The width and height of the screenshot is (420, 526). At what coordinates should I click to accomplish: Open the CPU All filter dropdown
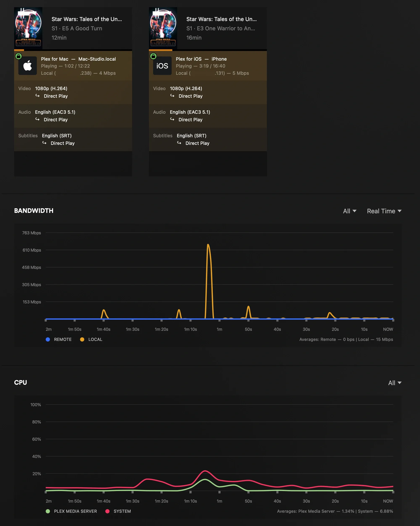click(x=395, y=383)
